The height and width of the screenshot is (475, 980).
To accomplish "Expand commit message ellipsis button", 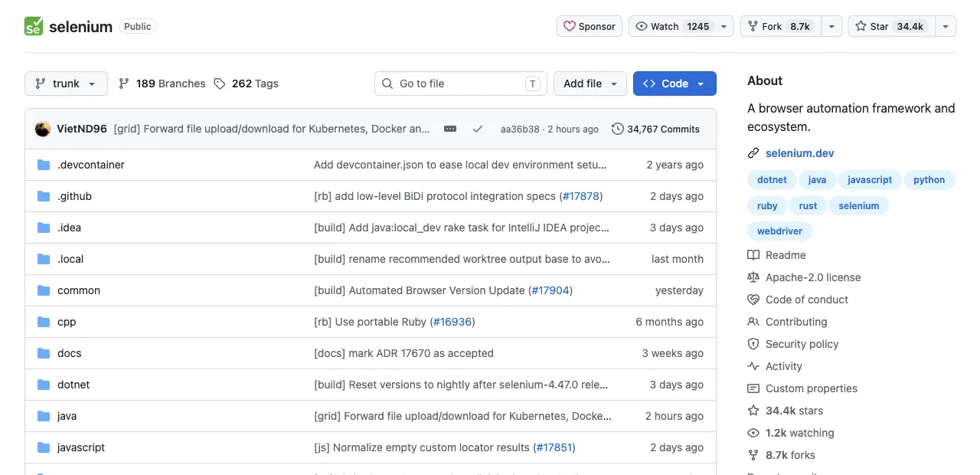I will point(450,129).
